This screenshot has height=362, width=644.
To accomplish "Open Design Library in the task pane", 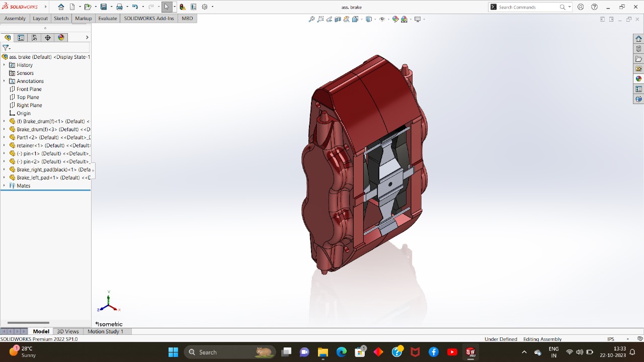I will tap(638, 49).
